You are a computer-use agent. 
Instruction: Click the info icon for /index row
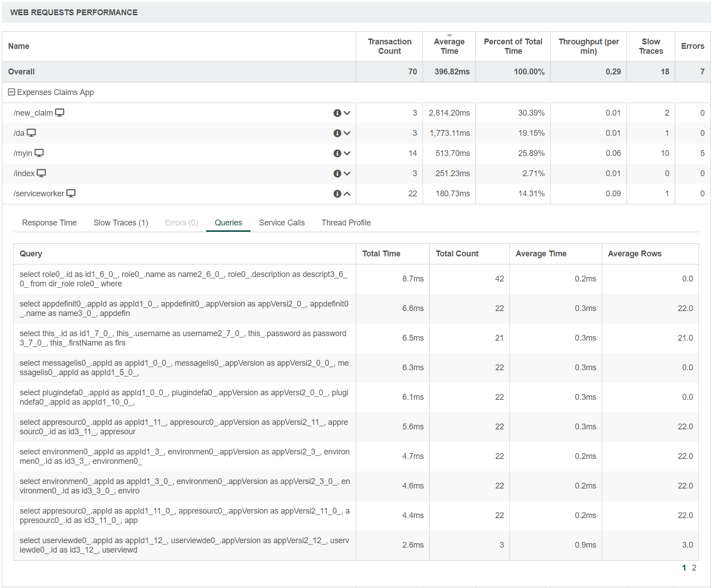pyautogui.click(x=337, y=173)
